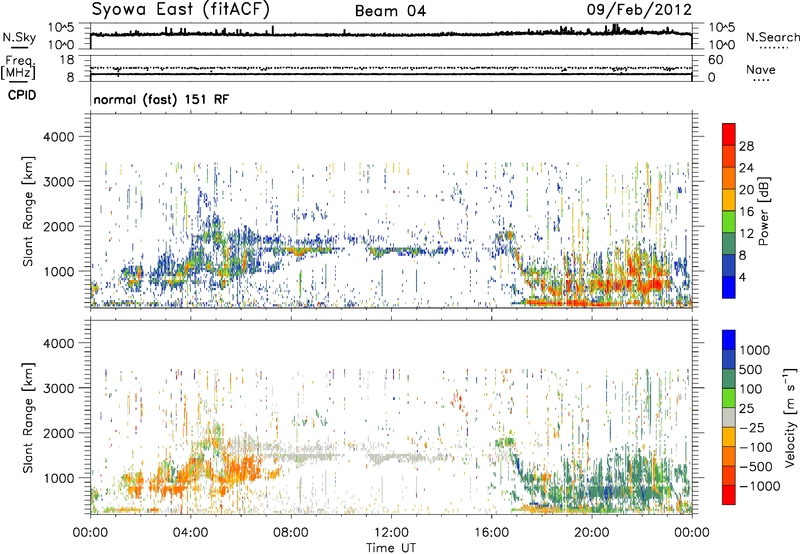The image size is (800, 554).
Task: Click the dark green 8–12 dB Power swatch
Action: (x=729, y=244)
